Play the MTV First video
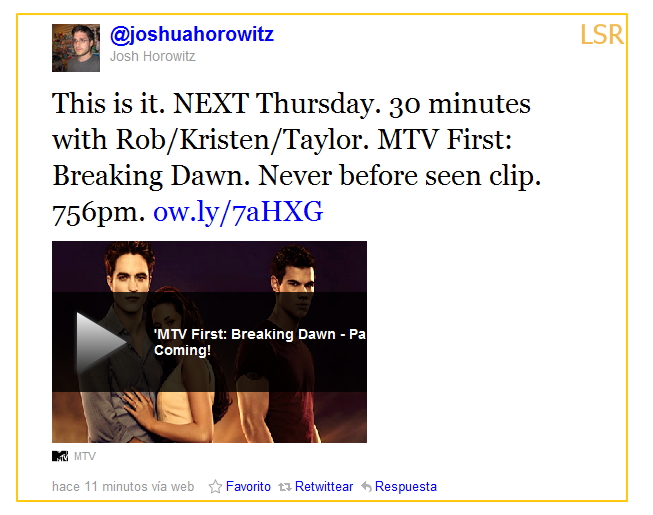Viewport: 653px width, 515px height. tap(101, 342)
